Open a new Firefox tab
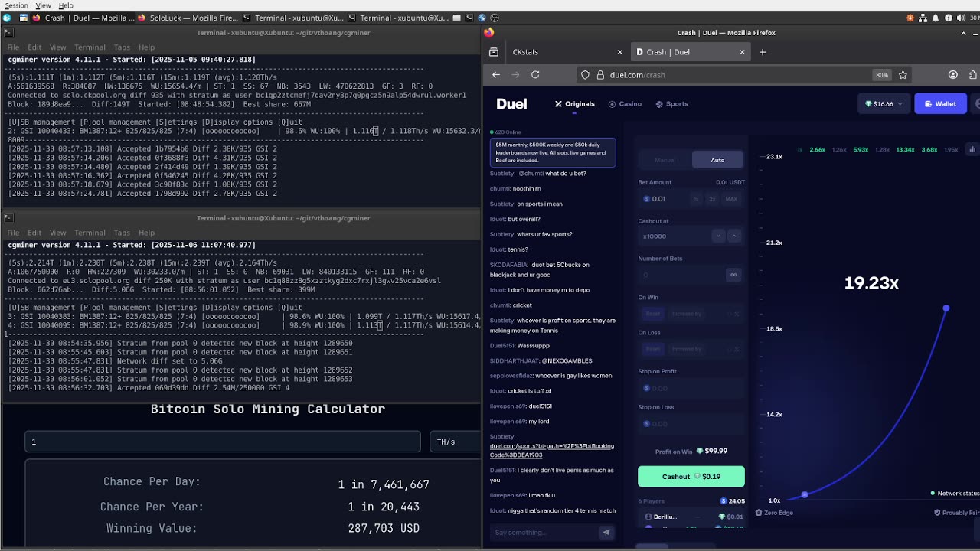Image resolution: width=980 pixels, height=551 pixels. [762, 52]
